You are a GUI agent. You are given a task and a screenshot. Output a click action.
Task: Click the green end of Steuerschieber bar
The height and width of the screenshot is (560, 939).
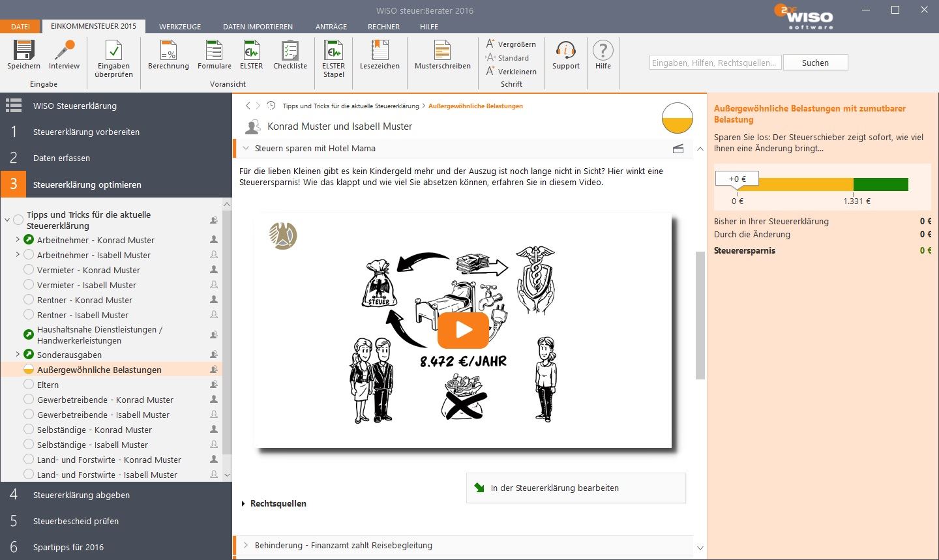[x=880, y=184]
